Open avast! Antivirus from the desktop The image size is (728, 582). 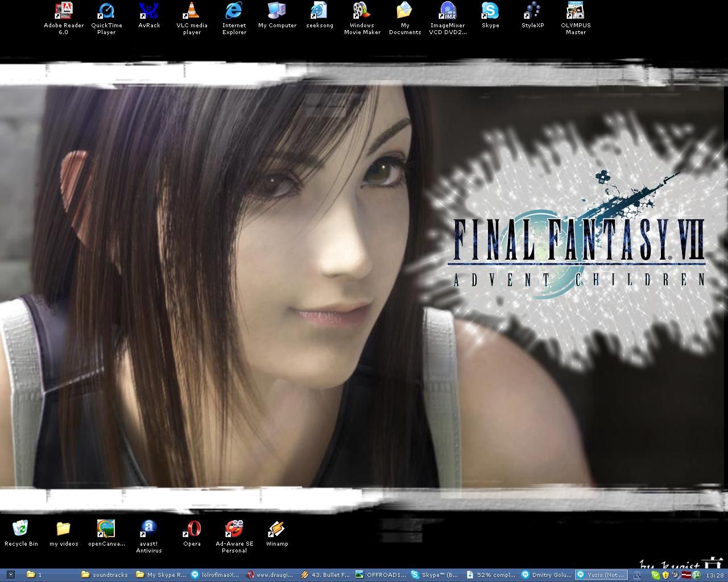coord(149,537)
